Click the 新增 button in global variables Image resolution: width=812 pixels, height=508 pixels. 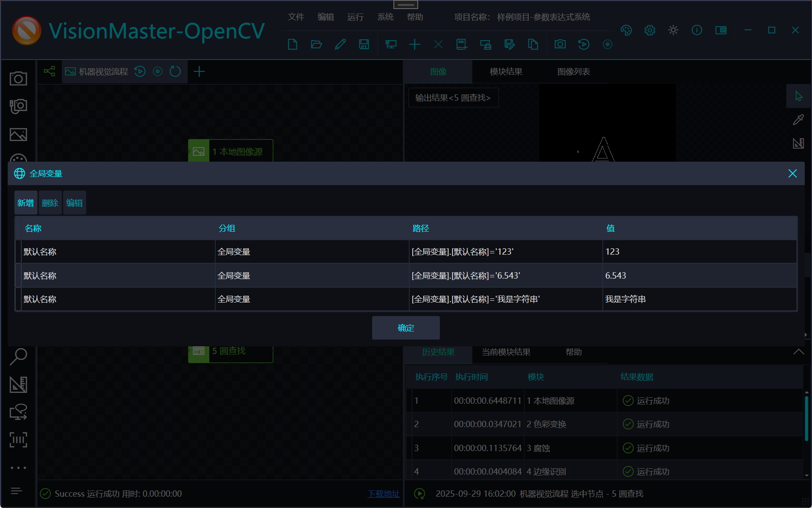(26, 203)
